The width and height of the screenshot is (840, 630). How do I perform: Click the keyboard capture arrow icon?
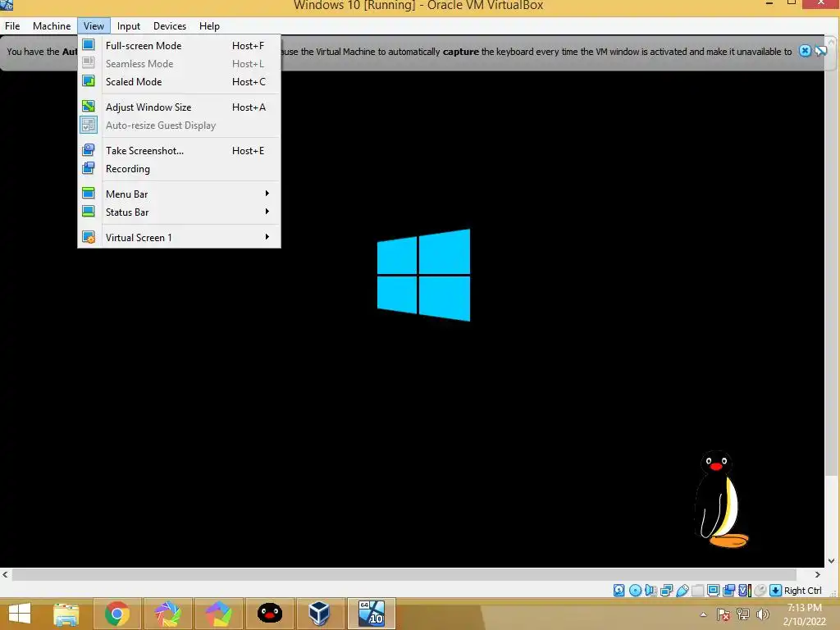775,591
